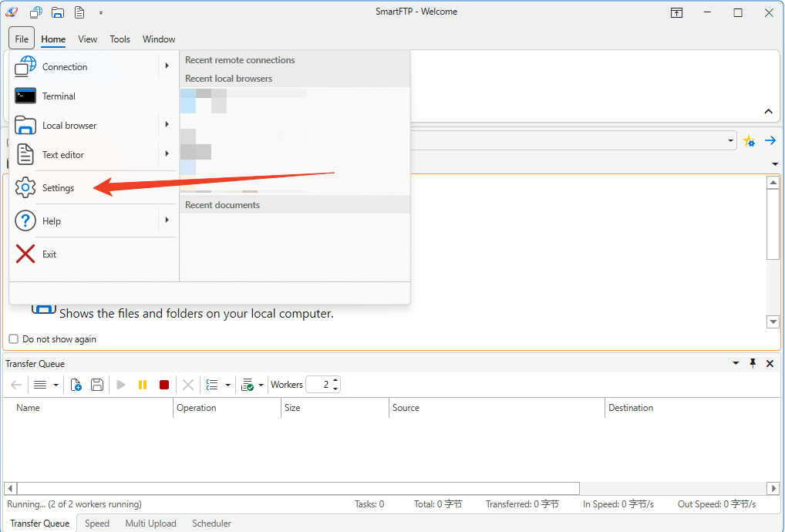
Task: Decrease Workers count with down arrow
Action: tap(335, 389)
